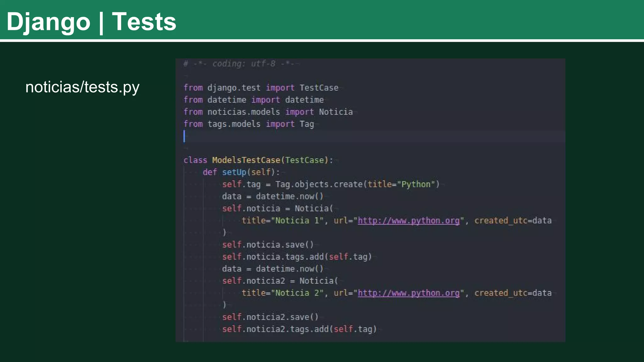Click the 'noticias/tests.py' file label

point(82,87)
